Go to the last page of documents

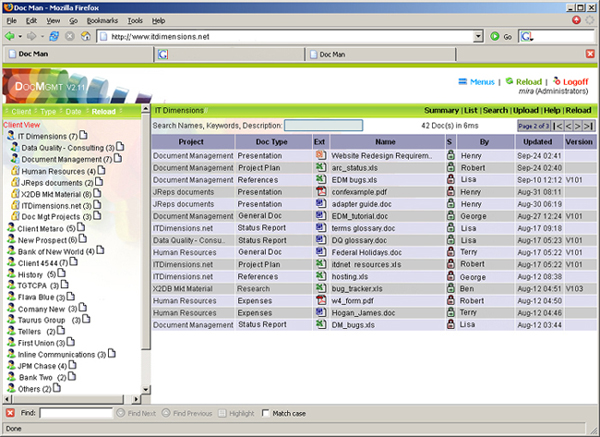coord(591,126)
